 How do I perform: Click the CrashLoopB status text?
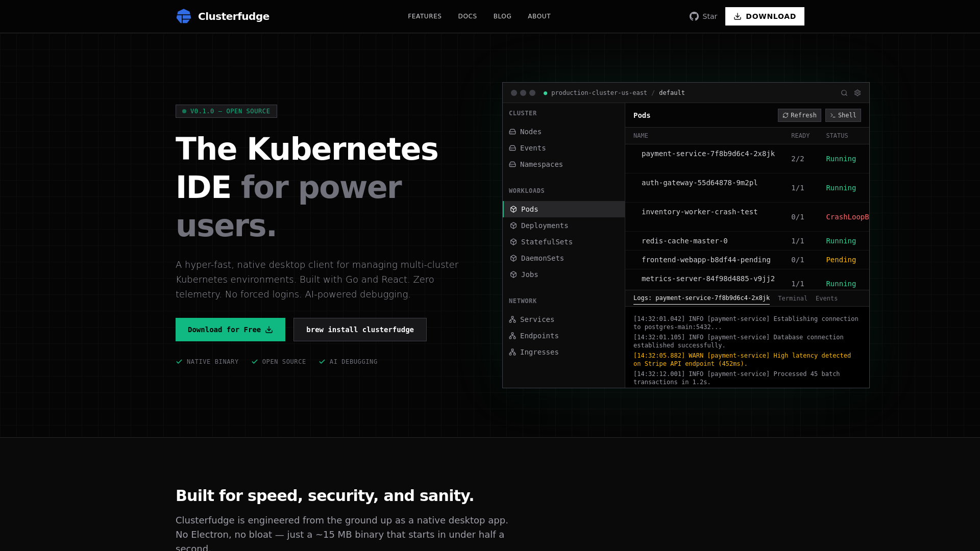[x=847, y=217]
